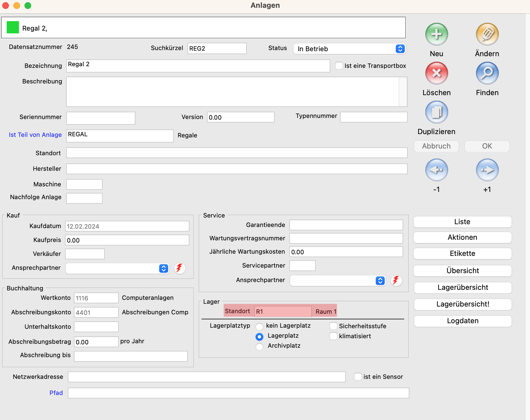
Task: Click the Ändern pencil icon
Action: pyautogui.click(x=487, y=34)
